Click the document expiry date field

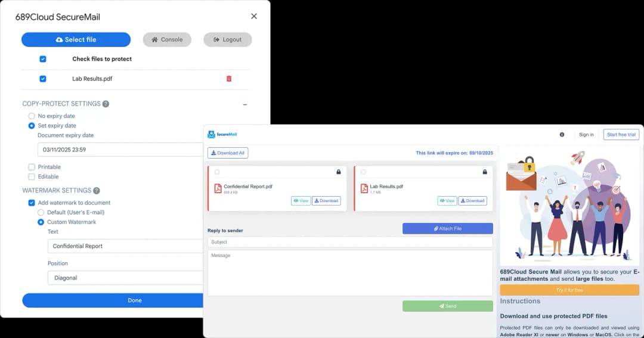tap(120, 150)
